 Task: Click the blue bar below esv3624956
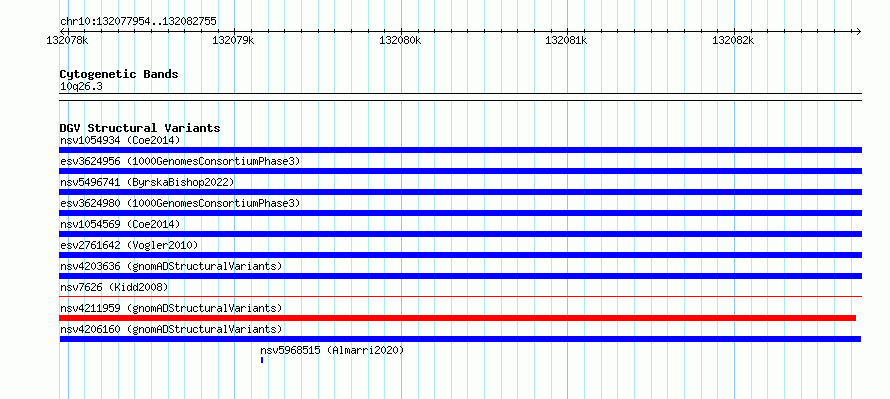click(x=460, y=171)
